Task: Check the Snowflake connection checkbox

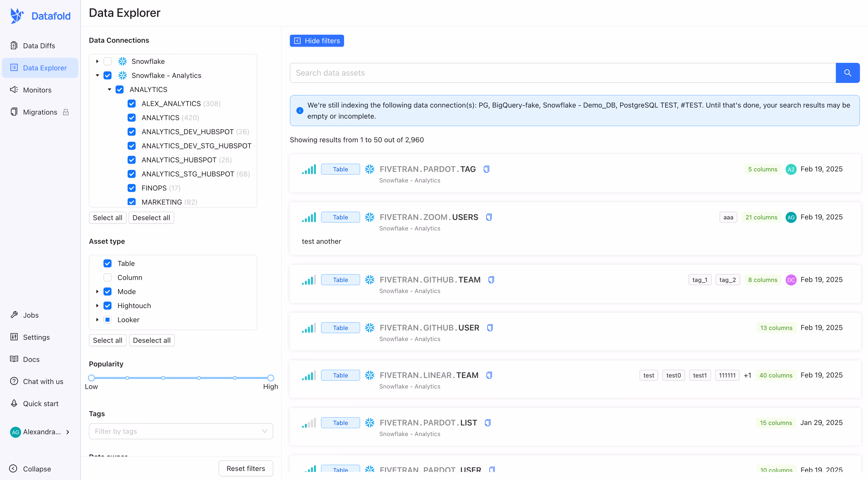Action: coord(107,61)
